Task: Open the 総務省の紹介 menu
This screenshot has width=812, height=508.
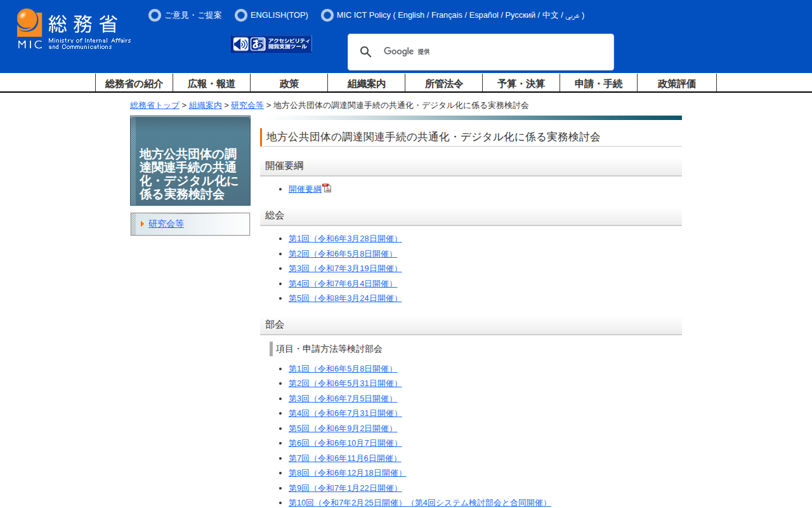Action: coord(134,83)
